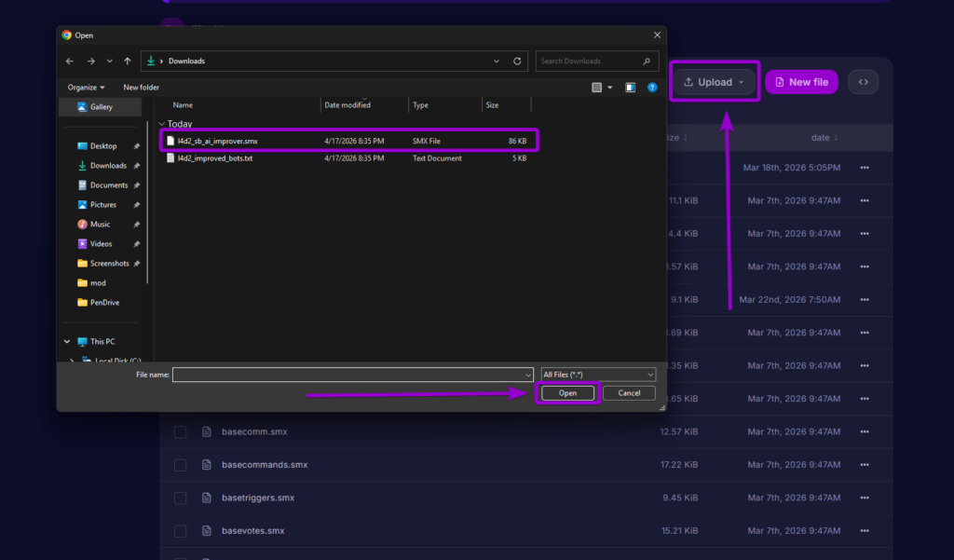Select the checkbox beside basetriggers.smx

pos(180,497)
